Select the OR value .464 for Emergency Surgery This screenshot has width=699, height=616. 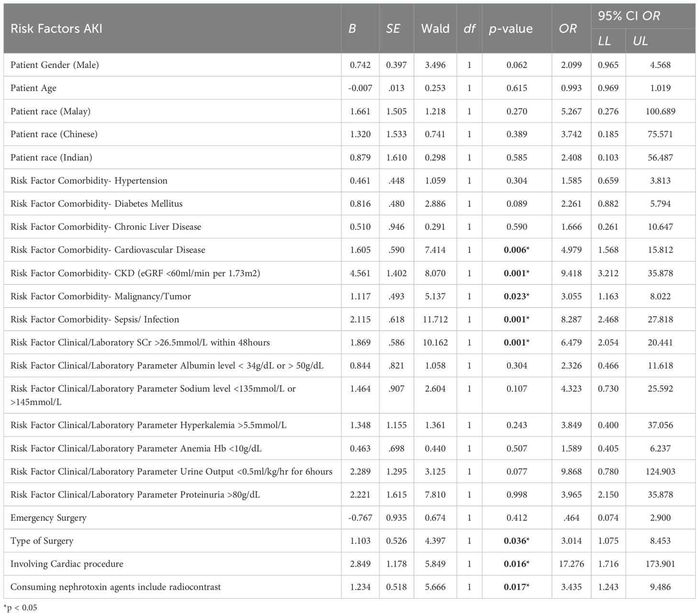[571, 518]
